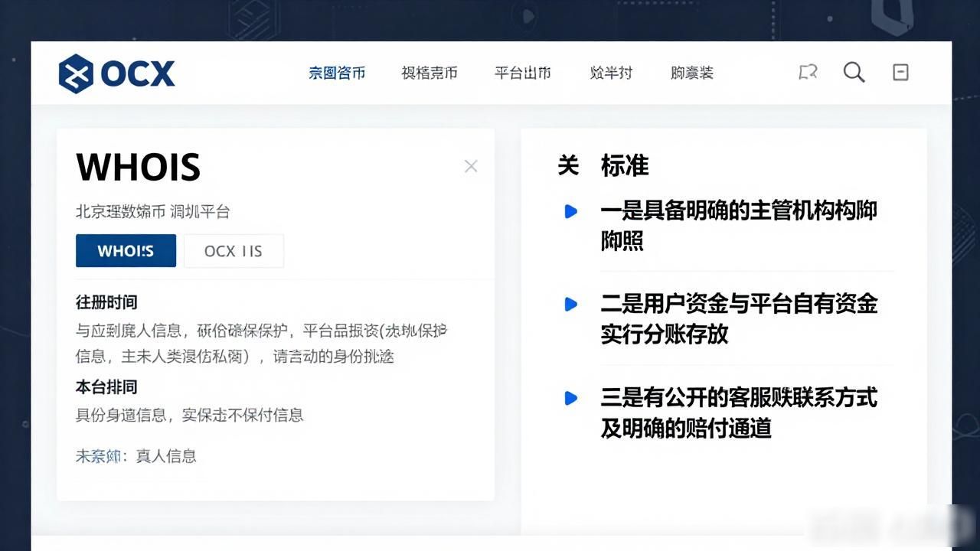Click the text 二是用户资金与平台自有资金实行分账存放
The image size is (980, 551).
739,319
